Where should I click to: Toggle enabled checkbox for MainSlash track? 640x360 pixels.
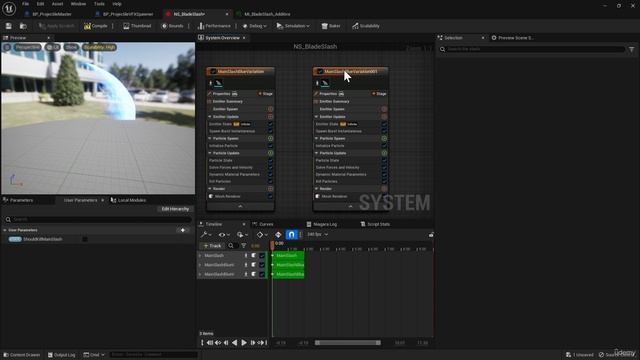click(262, 256)
